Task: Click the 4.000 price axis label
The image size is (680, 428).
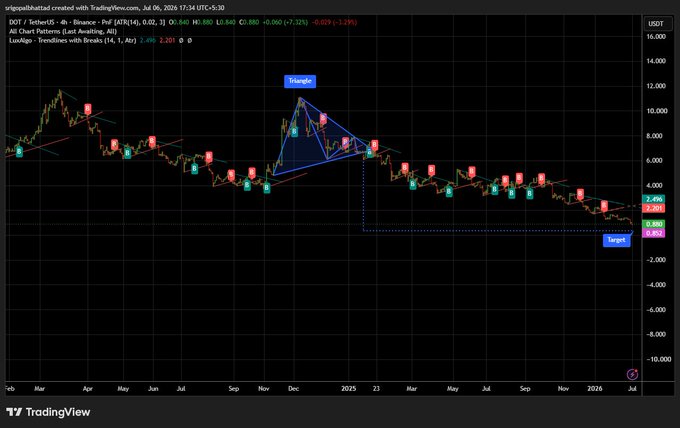Action: [654, 186]
